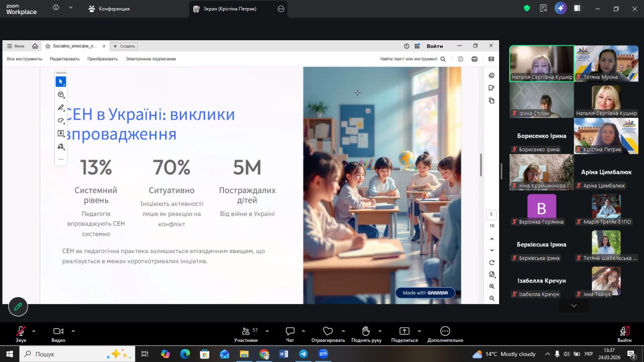Viewport: 644px width, 362px height.
Task: Expand video options arrow beside Видео
Action: pos(73,331)
